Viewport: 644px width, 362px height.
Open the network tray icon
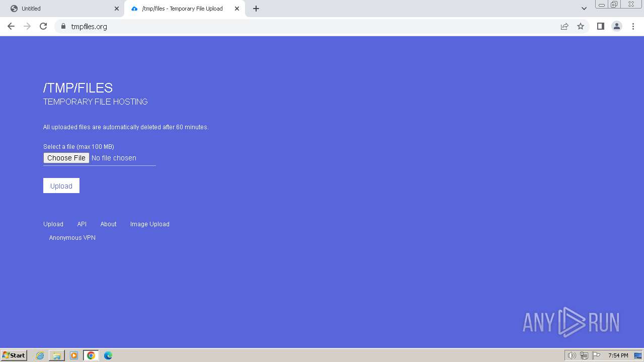584,355
